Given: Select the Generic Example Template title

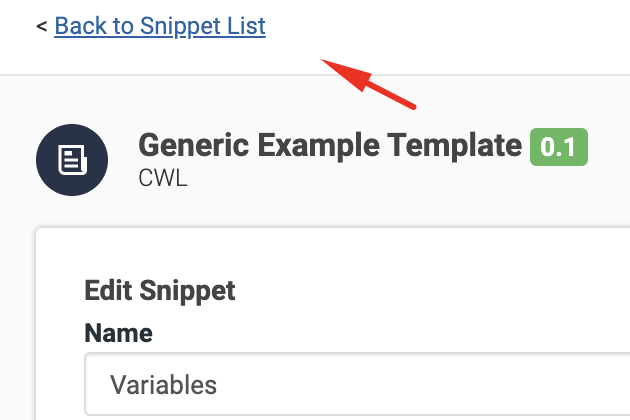Looking at the screenshot, I should click(330, 145).
